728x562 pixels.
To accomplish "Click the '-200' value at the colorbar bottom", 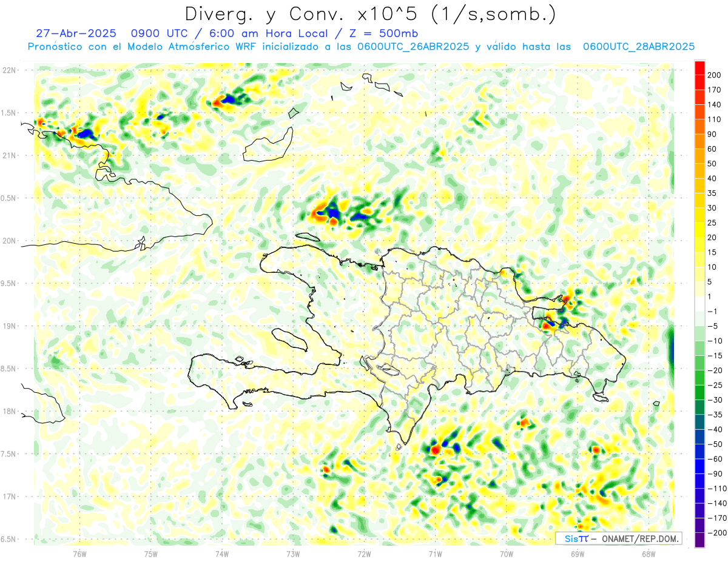I will tap(716, 533).
